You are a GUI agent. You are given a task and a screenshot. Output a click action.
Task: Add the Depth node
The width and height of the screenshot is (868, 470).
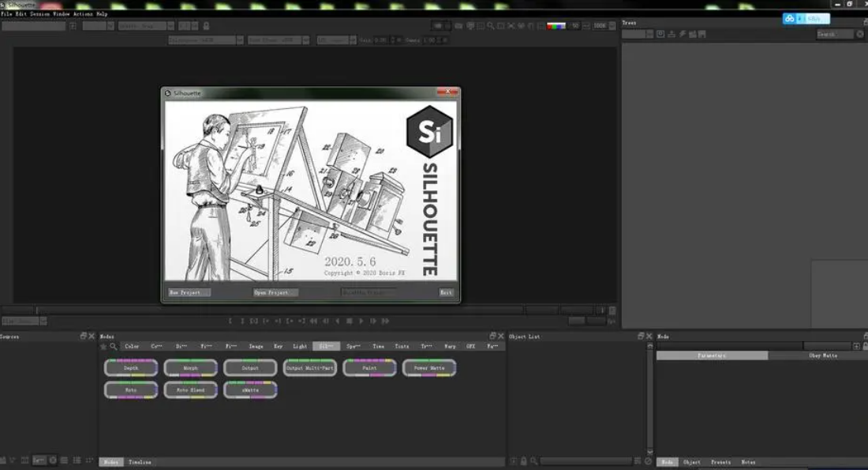[x=131, y=368]
